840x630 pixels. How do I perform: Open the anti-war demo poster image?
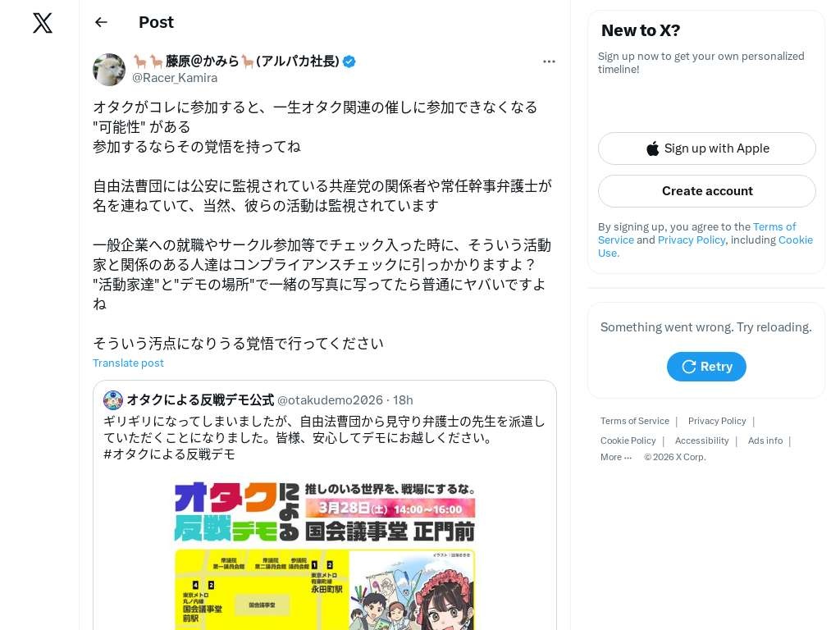coord(325,555)
